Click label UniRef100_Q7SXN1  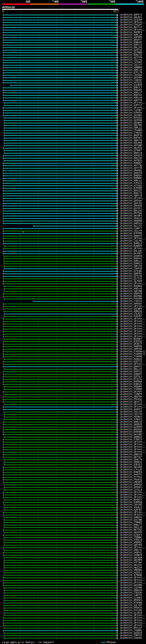pos(131,271)
